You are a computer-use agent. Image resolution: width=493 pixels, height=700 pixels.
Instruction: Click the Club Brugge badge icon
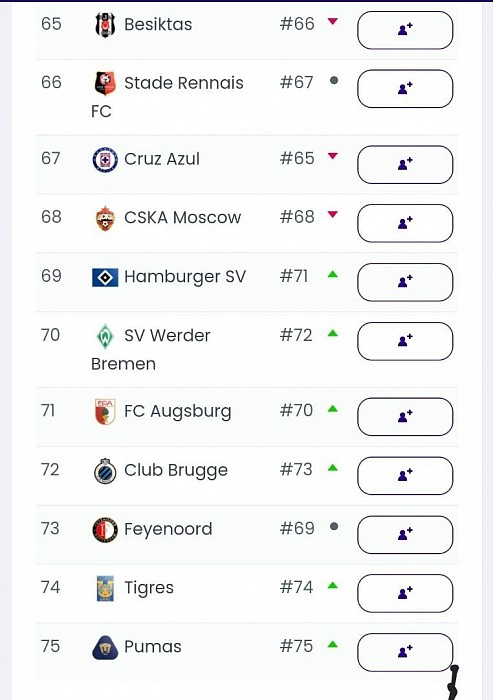coord(105,471)
